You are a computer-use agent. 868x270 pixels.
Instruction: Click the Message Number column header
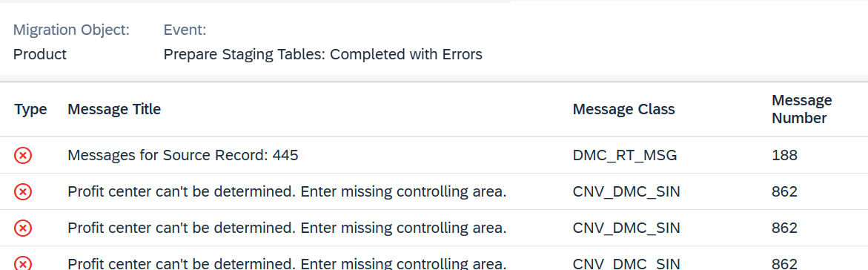click(802, 109)
